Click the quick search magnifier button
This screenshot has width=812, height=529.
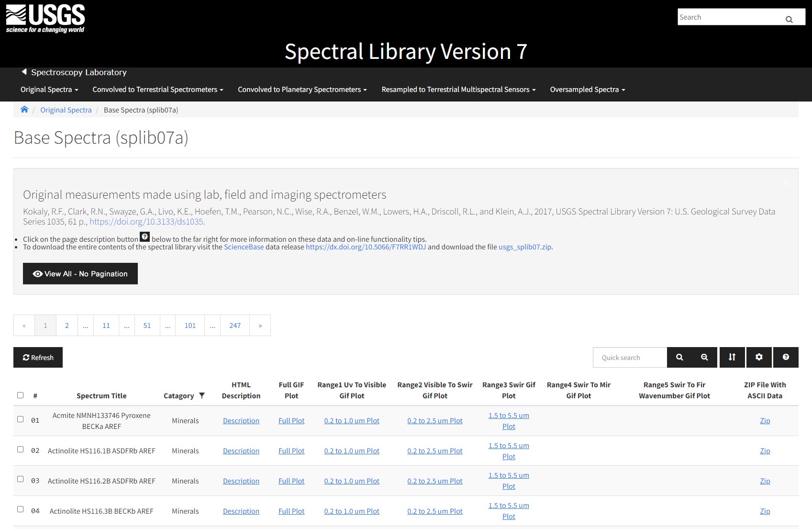pos(679,358)
